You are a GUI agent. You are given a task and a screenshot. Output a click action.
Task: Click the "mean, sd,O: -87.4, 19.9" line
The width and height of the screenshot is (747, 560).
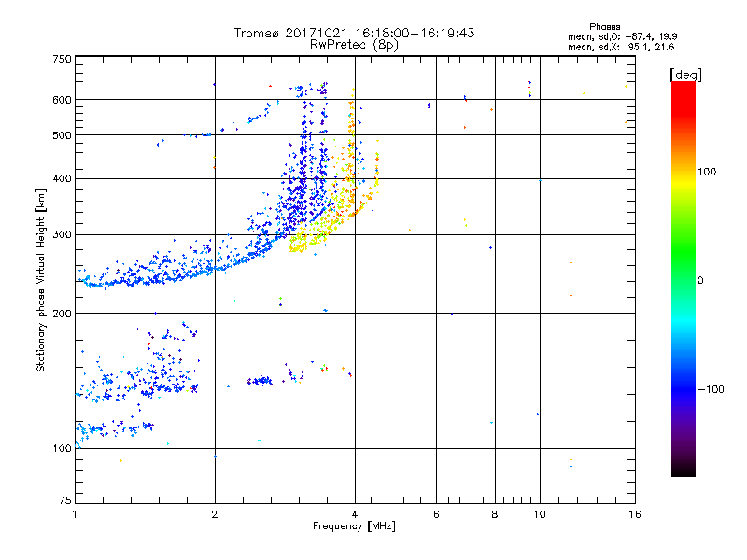pyautogui.click(x=622, y=36)
